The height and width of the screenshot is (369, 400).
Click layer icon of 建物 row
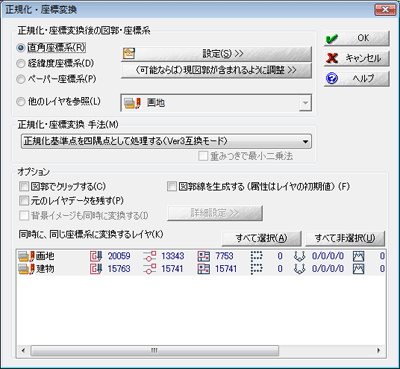pyautogui.click(x=27, y=269)
